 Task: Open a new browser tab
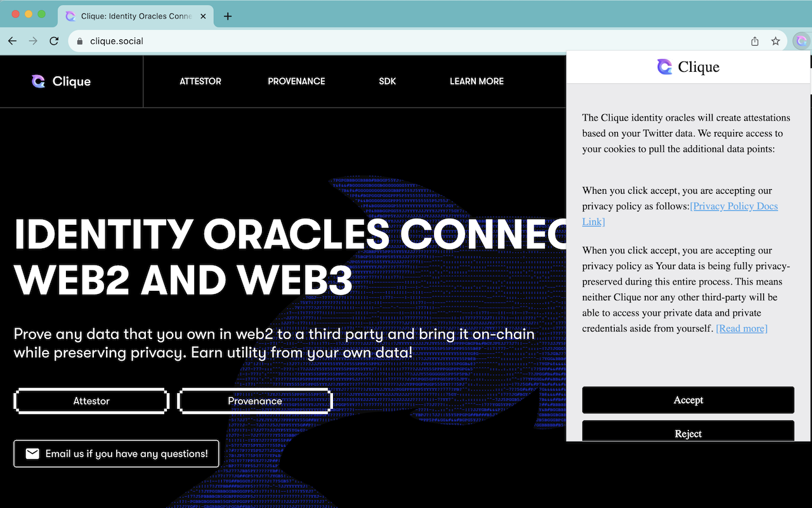[x=228, y=16]
